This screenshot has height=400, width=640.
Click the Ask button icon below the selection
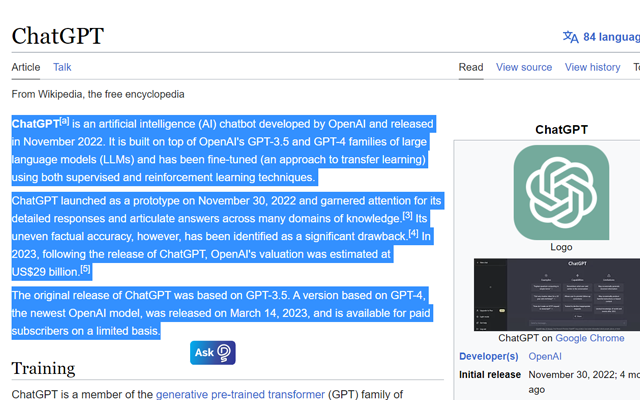(213, 353)
